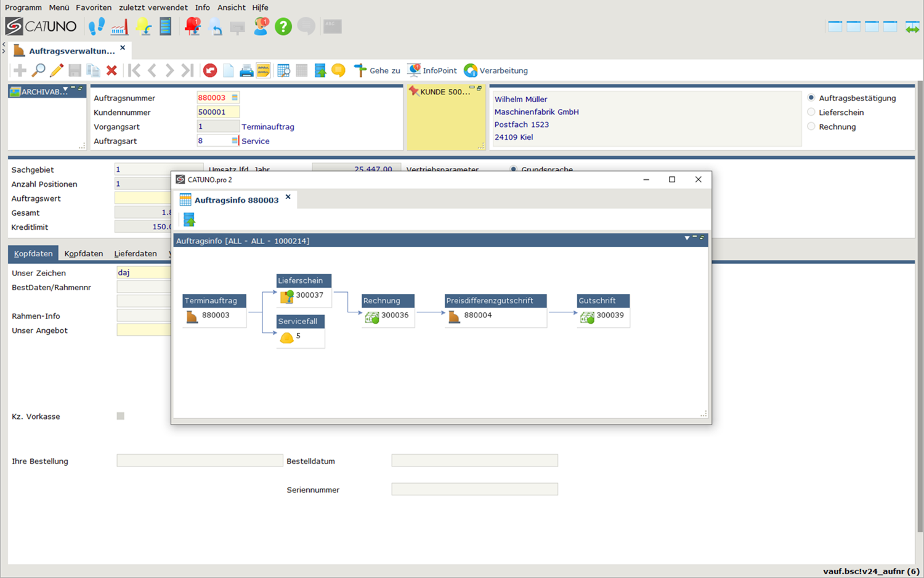Viewport: 924px width, 578px height.
Task: Click the printer icon in the toolbar
Action: pyautogui.click(x=246, y=71)
